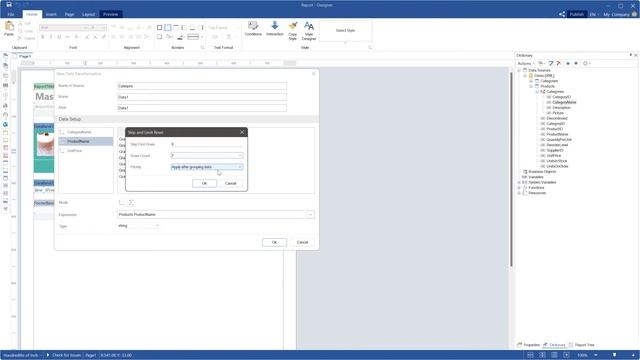Click the Save icon in the title bar
This screenshot has width=640, height=360.
click(x=9, y=5)
